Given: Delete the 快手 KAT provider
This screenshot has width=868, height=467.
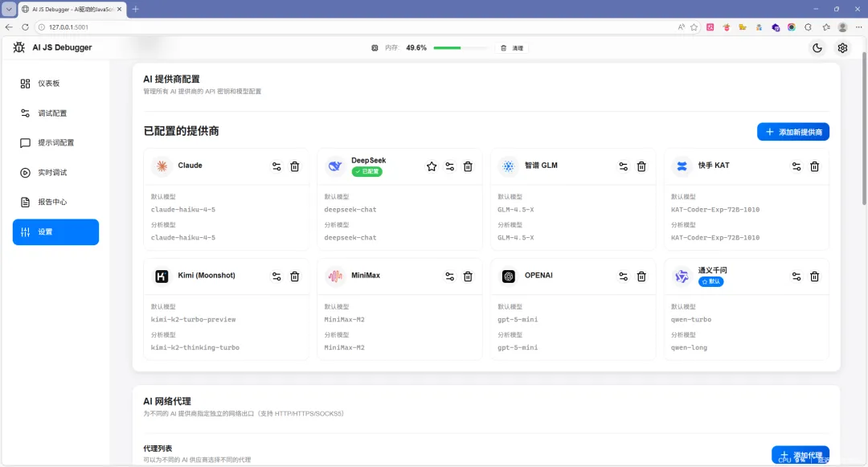Looking at the screenshot, I should [x=814, y=166].
